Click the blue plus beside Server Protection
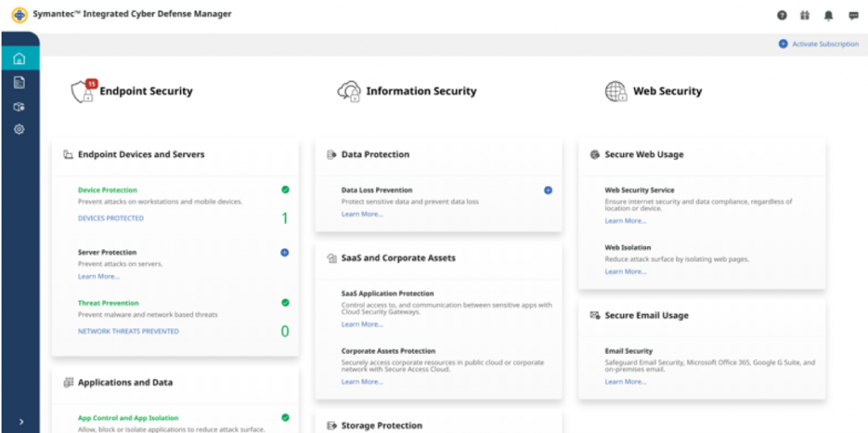This screenshot has width=868, height=433. pos(285,252)
